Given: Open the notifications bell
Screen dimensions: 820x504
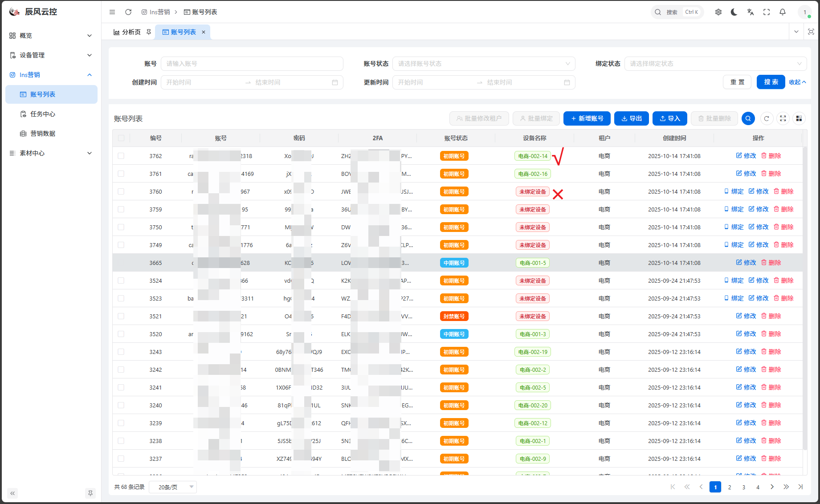Looking at the screenshot, I should pyautogui.click(x=783, y=12).
